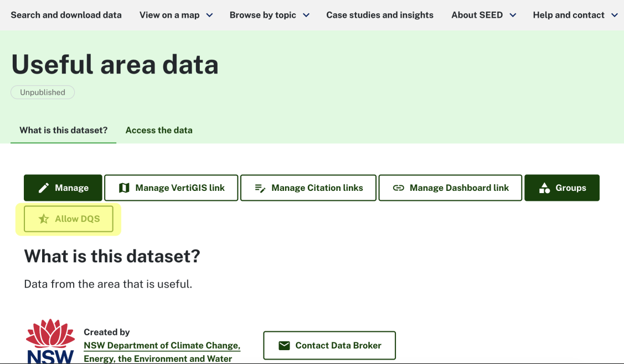
Task: Click Manage Citation links button text
Action: pos(317,188)
